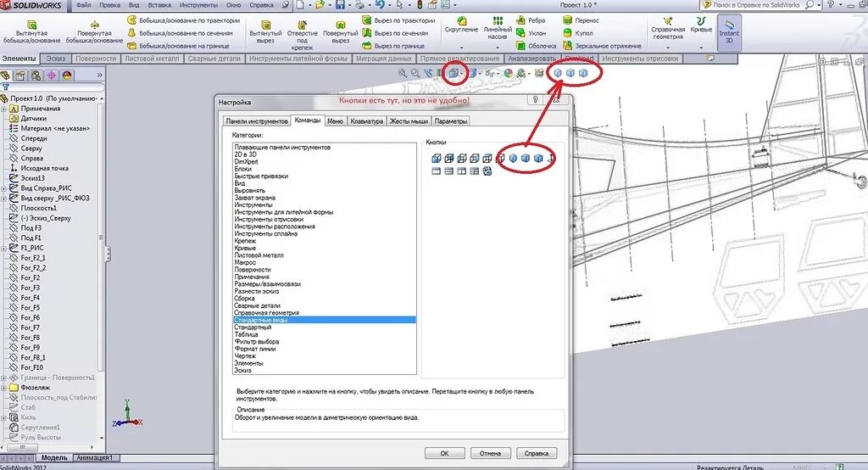Expand the left panel tabs chevron »

100,75
